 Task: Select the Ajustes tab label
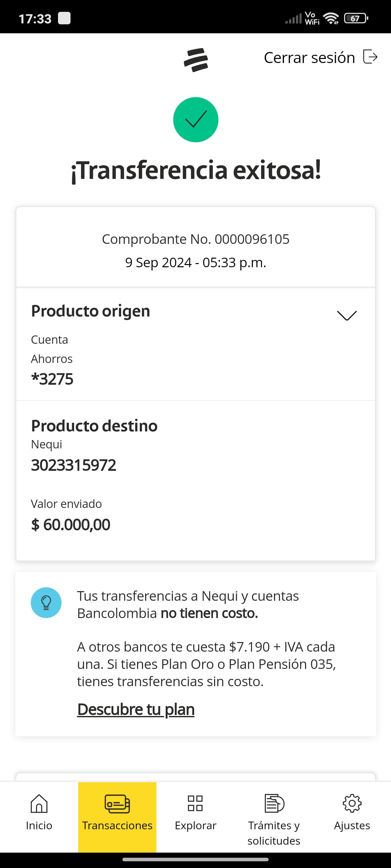click(x=352, y=825)
